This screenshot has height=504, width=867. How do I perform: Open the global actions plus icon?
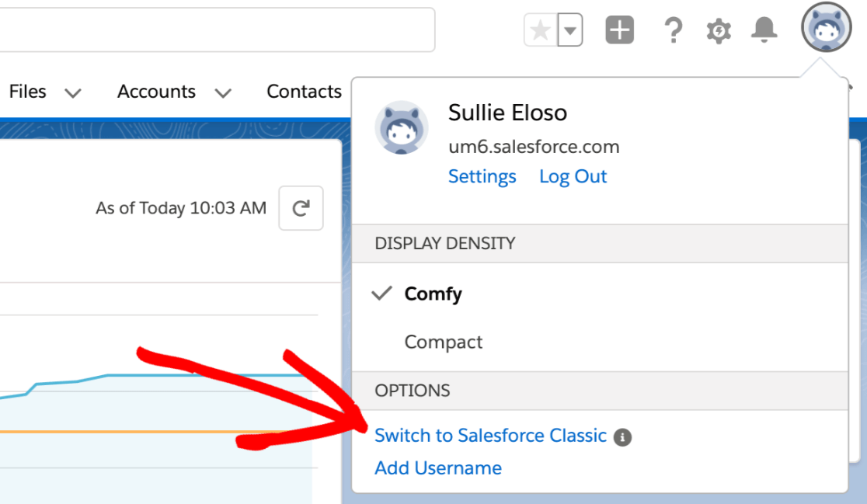[x=620, y=31]
